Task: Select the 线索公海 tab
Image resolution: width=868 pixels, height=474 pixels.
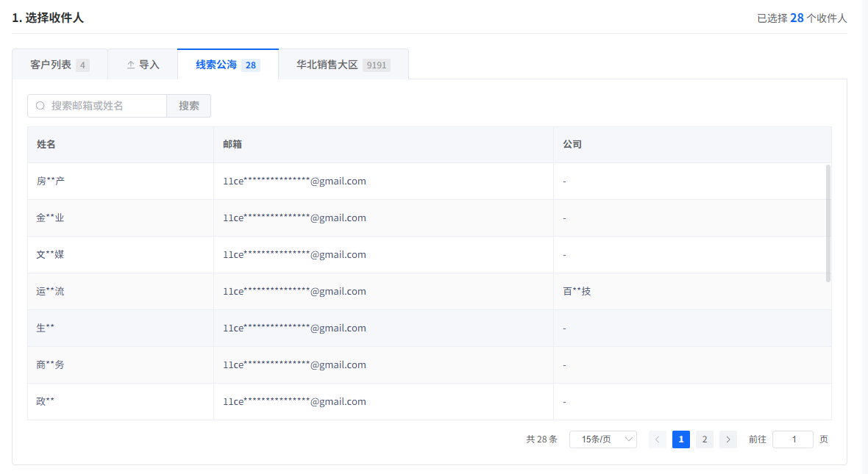Action: [227, 65]
